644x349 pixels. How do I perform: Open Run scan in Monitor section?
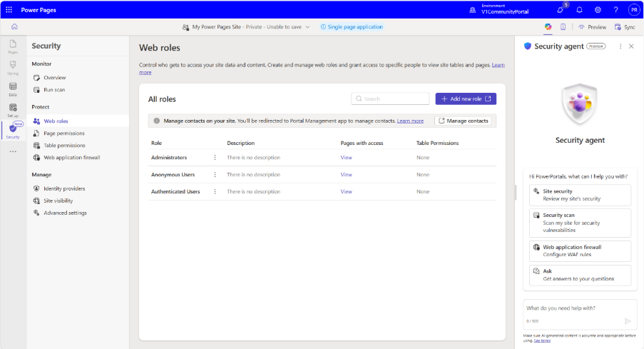pos(54,90)
